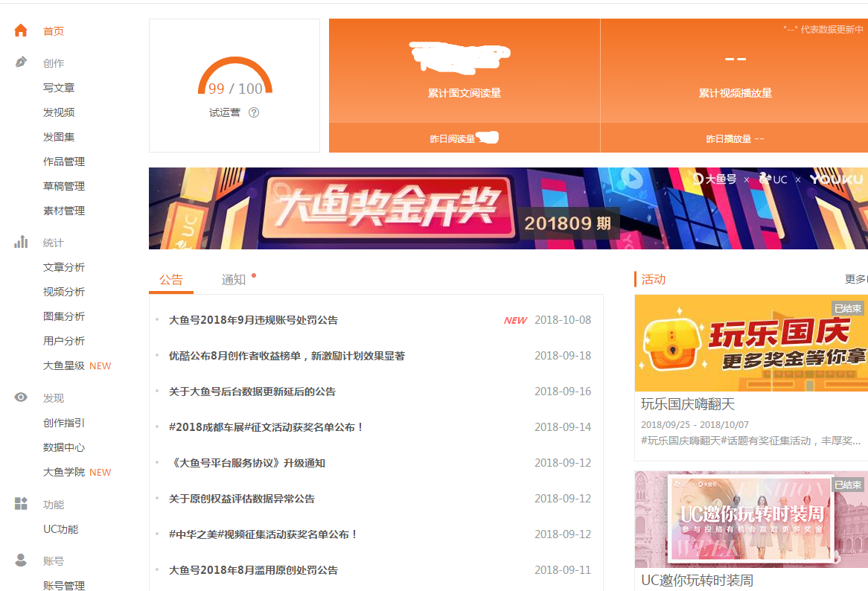868x591 pixels.
Task: Open announcement #2018成都车展#征文活动获奖名单公布
Action: point(266,428)
